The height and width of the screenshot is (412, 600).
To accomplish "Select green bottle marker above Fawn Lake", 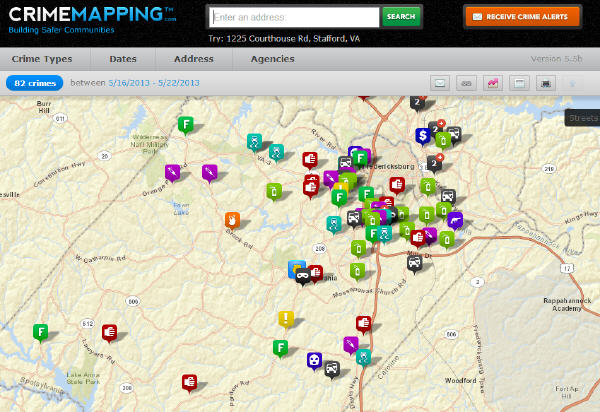I will pos(274,191).
